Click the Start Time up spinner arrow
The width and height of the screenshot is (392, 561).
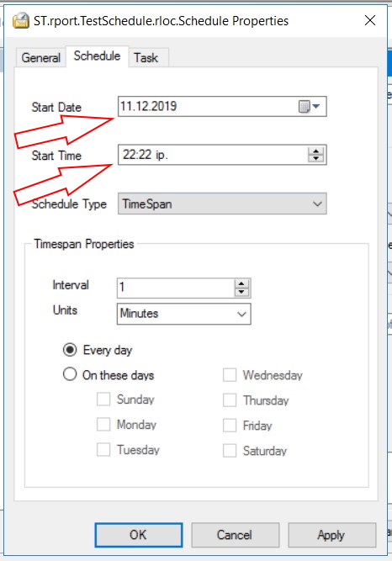tap(315, 151)
